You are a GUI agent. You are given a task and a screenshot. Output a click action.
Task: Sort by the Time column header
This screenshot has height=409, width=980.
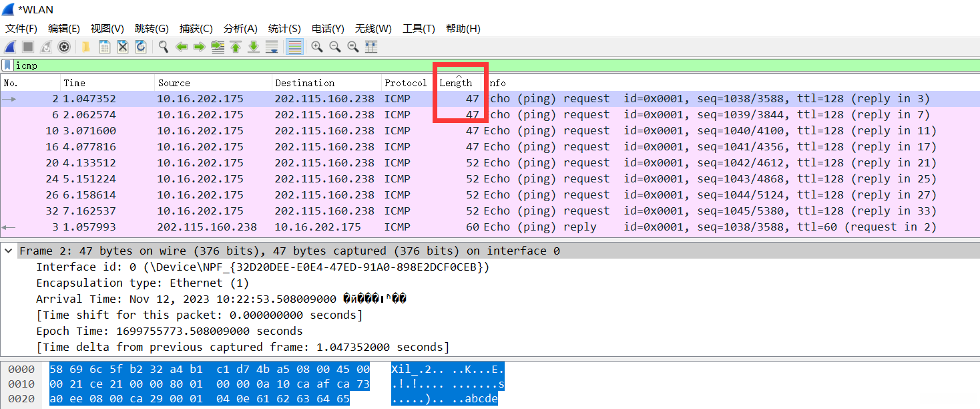[107, 83]
